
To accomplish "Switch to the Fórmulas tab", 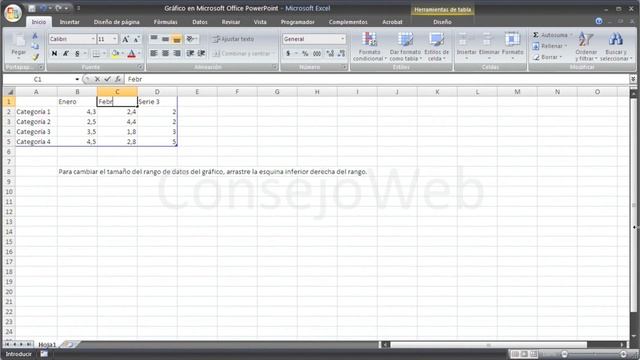I will (x=165, y=22).
